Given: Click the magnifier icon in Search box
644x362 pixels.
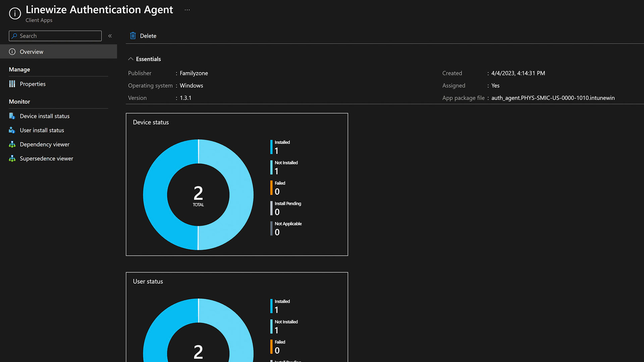Looking at the screenshot, I should pyautogui.click(x=14, y=36).
